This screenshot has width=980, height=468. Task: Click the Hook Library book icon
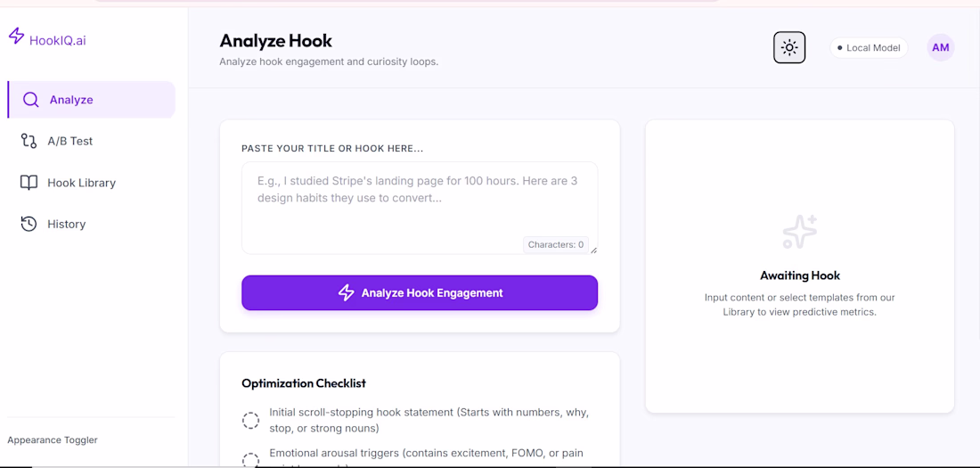click(29, 183)
